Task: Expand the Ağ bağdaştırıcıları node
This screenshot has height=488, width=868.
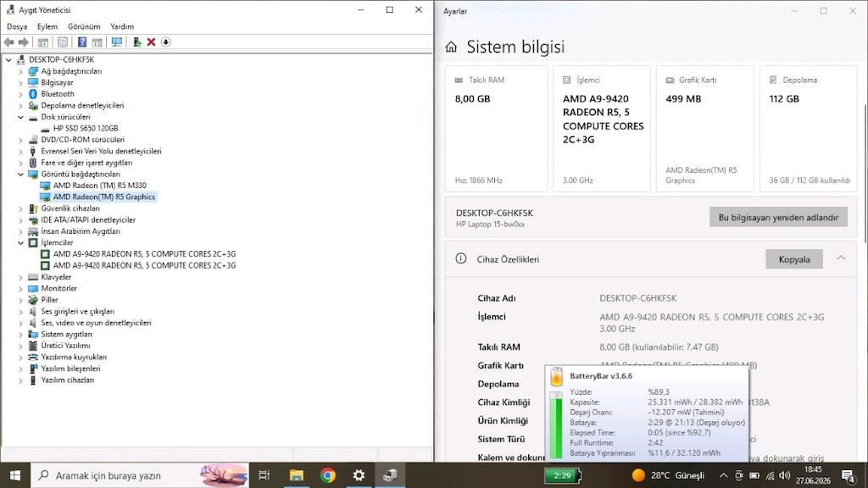Action: [x=20, y=71]
